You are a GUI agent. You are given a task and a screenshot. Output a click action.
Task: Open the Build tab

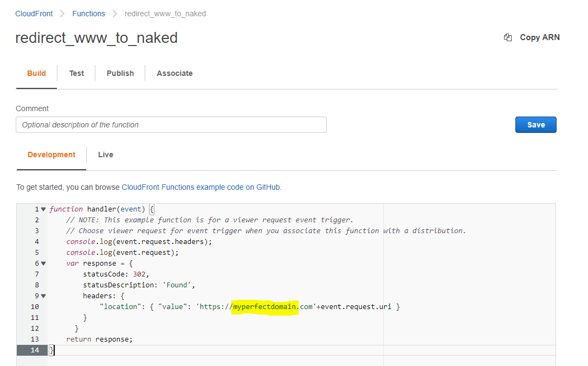tap(36, 73)
